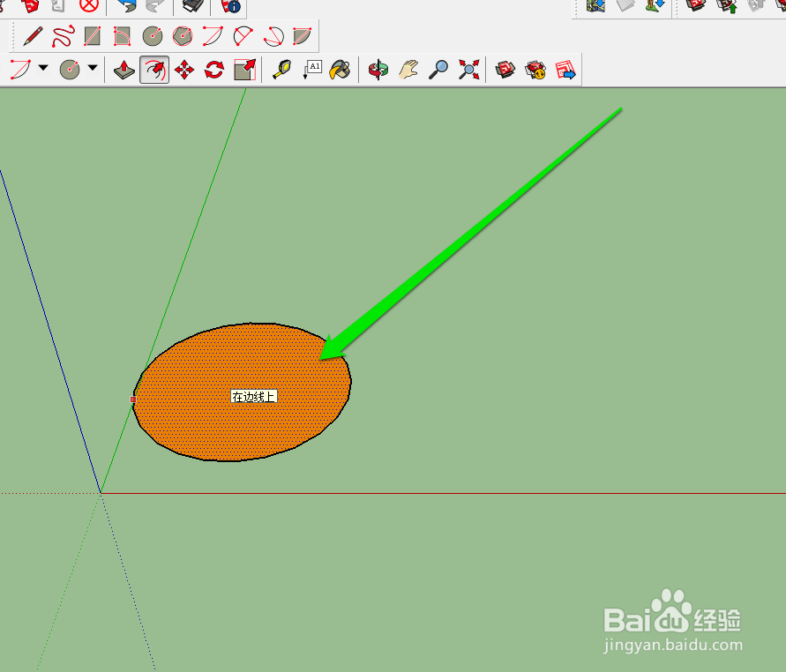Click the red endpoint on circle edge

133,399
